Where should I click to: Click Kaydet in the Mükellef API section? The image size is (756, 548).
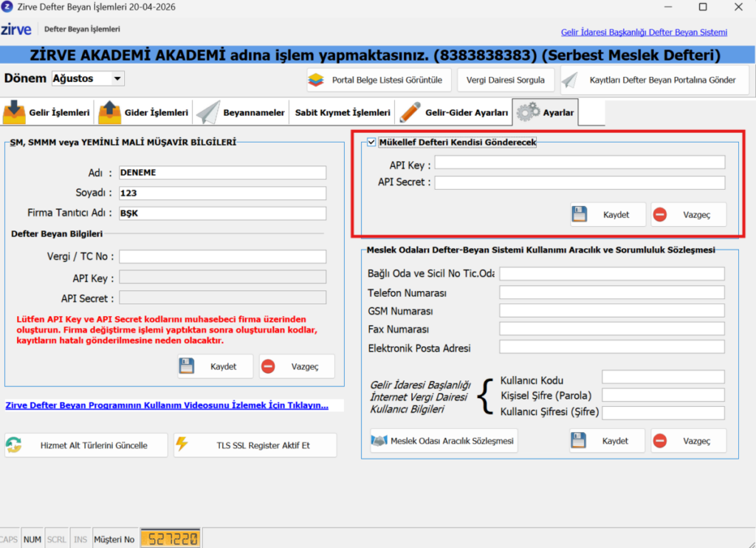(x=608, y=215)
